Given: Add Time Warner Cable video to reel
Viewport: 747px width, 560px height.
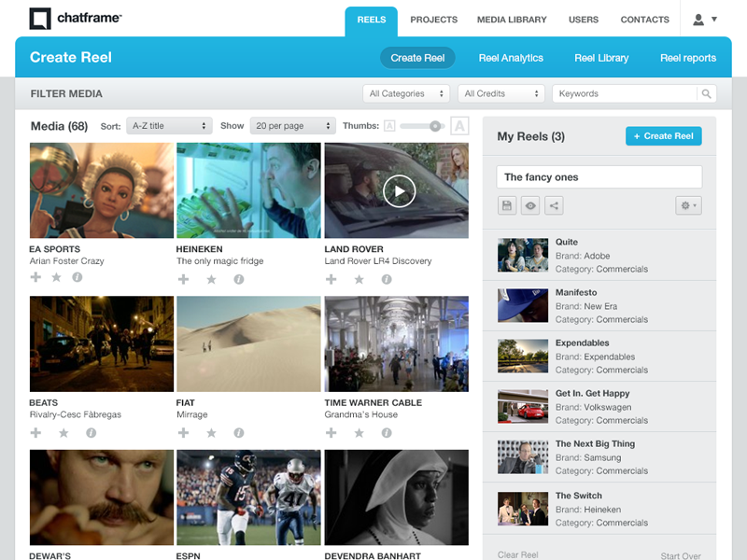Looking at the screenshot, I should pyautogui.click(x=331, y=432).
